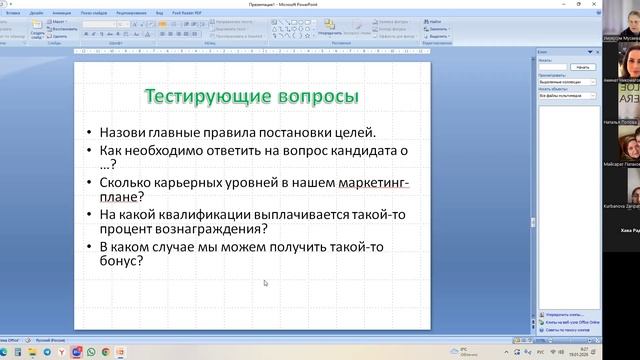
Task: Click bullet Назови главные правила постановки целей
Action: point(238,133)
